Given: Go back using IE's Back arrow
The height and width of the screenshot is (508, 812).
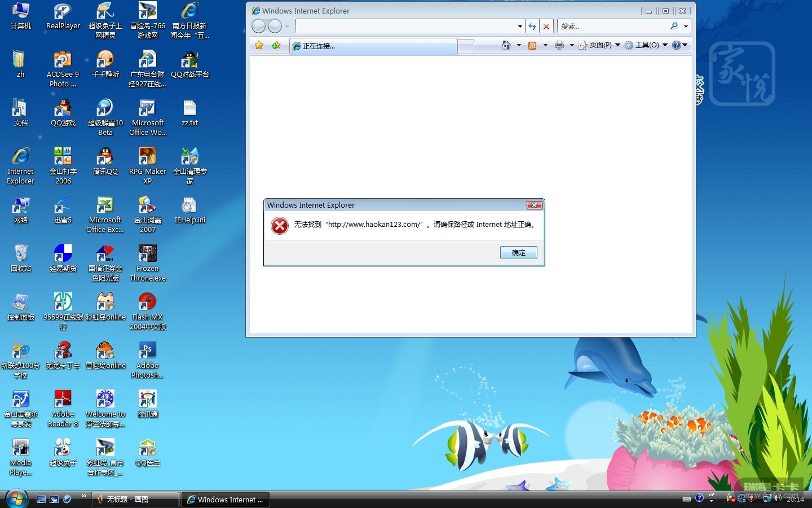Looking at the screenshot, I should (x=259, y=26).
